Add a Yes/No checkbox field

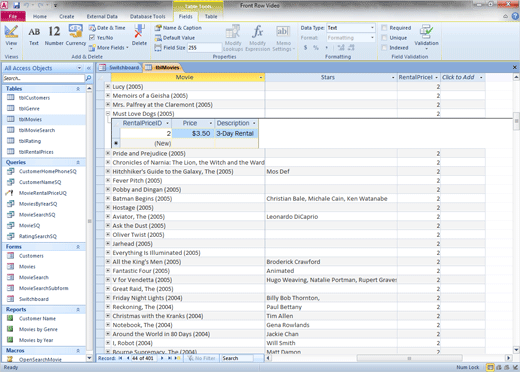point(101,38)
